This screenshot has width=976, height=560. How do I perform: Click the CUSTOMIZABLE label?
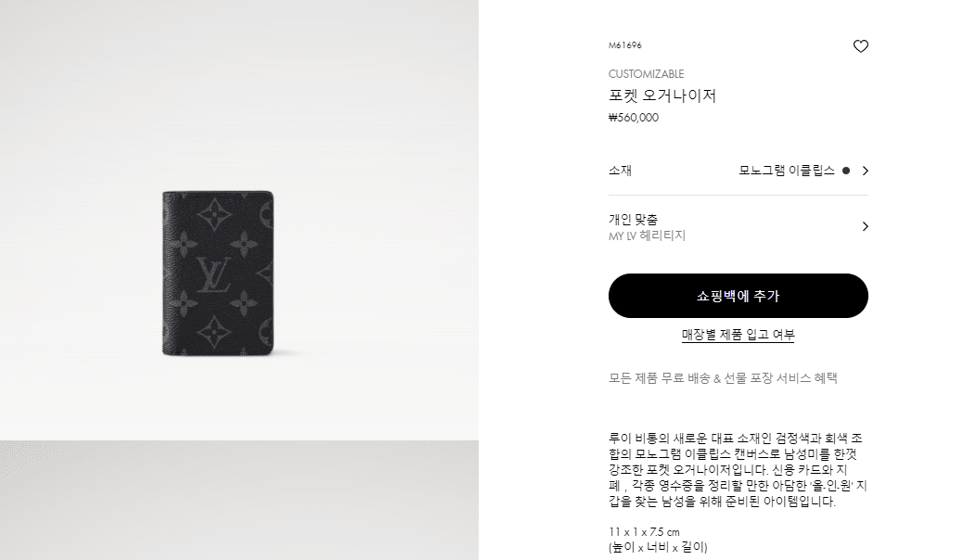coord(646,74)
